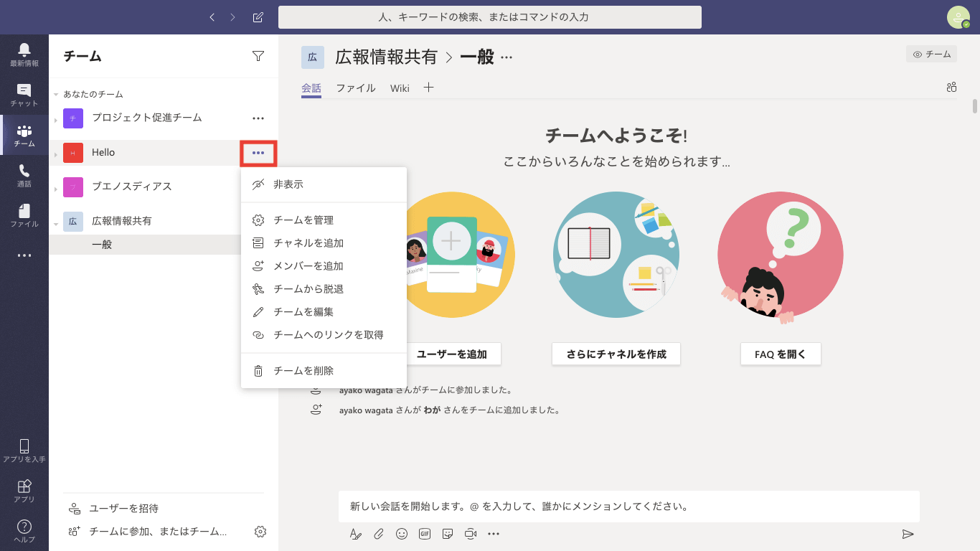Collapse the 広報情報共有 team tree

(56, 223)
